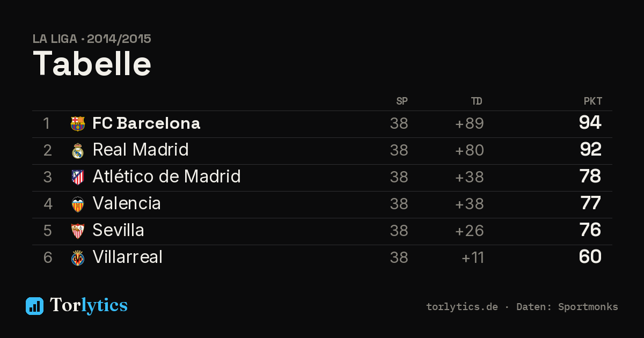Select the Valencia team name
The height and width of the screenshot is (338, 644).
pos(127,203)
